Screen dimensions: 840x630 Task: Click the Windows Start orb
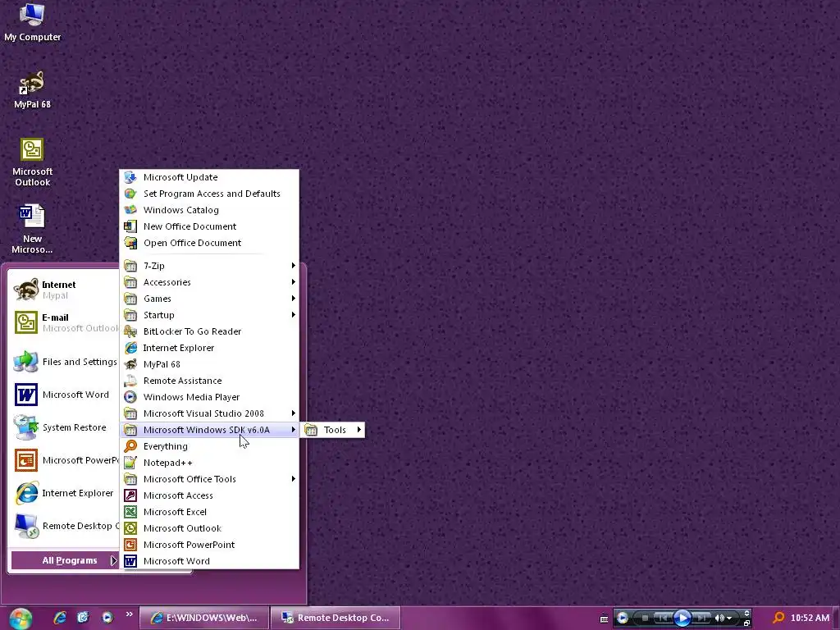(x=21, y=619)
